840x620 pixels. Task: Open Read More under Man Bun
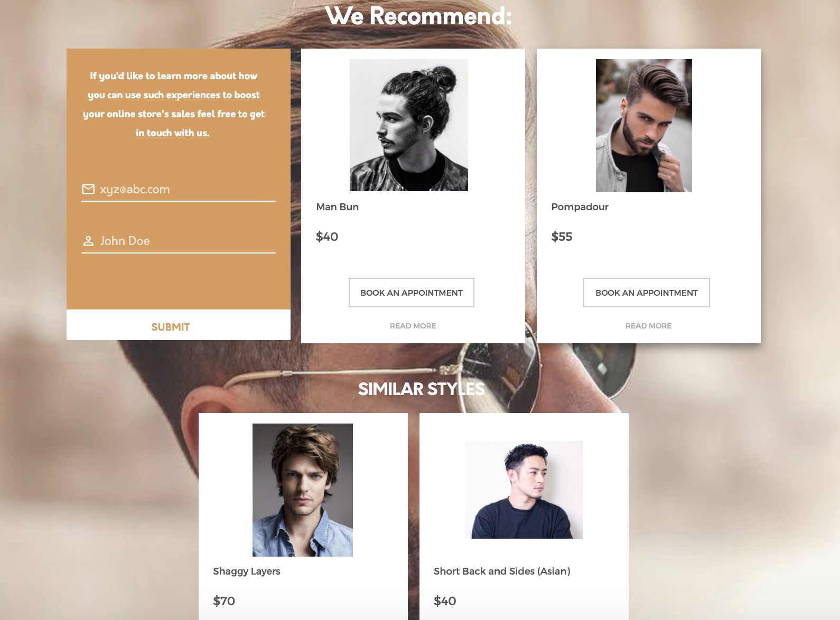click(413, 326)
